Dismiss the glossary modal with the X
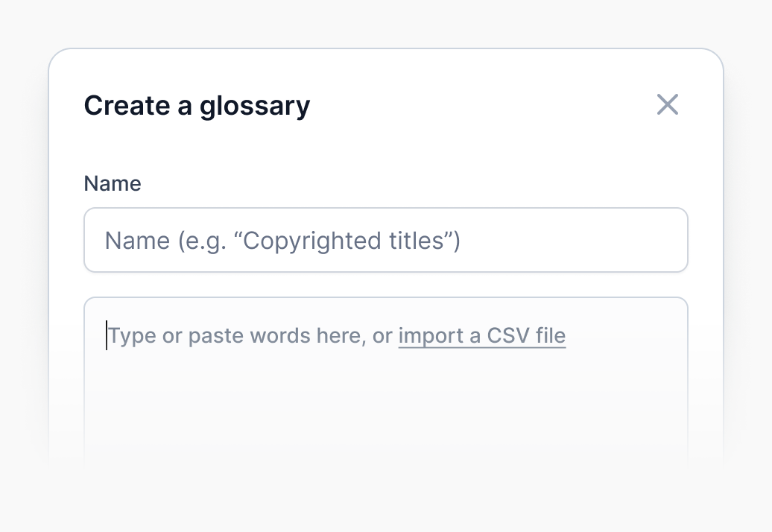 [667, 105]
